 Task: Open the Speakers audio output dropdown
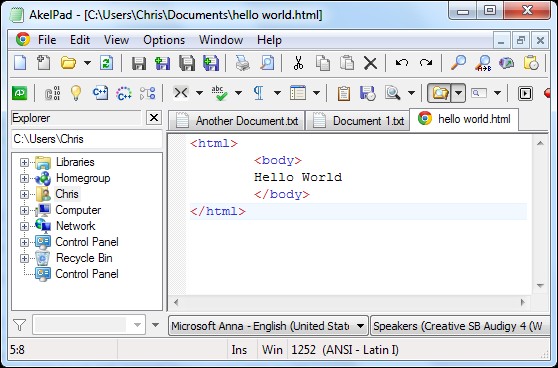(460, 326)
